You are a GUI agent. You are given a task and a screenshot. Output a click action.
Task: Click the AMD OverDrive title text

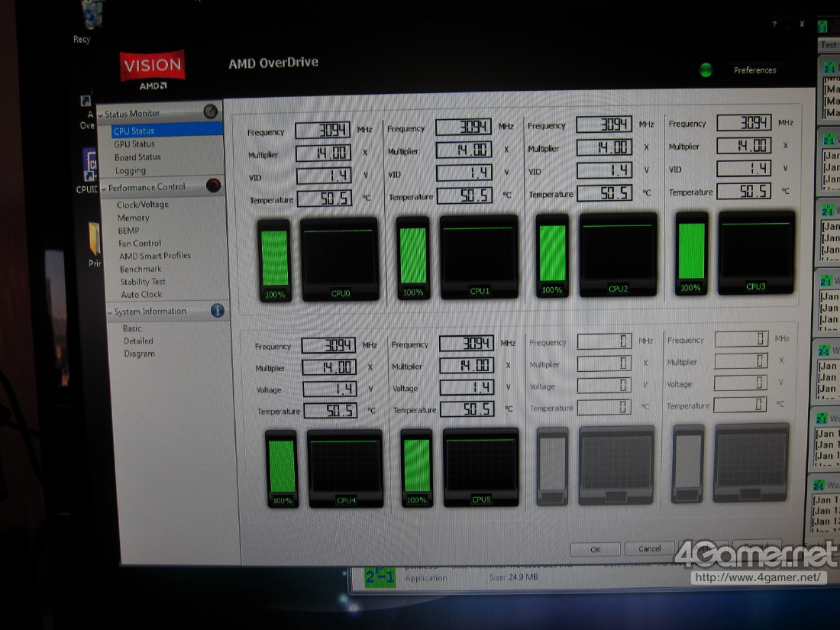(273, 63)
